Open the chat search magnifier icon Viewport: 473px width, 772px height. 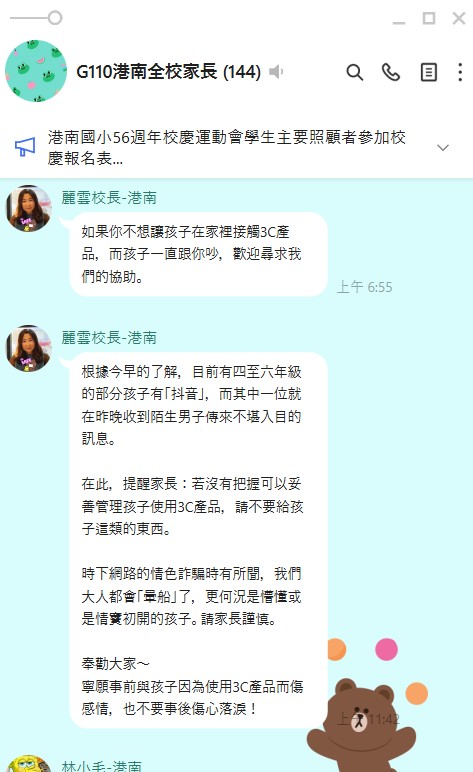tap(354, 72)
